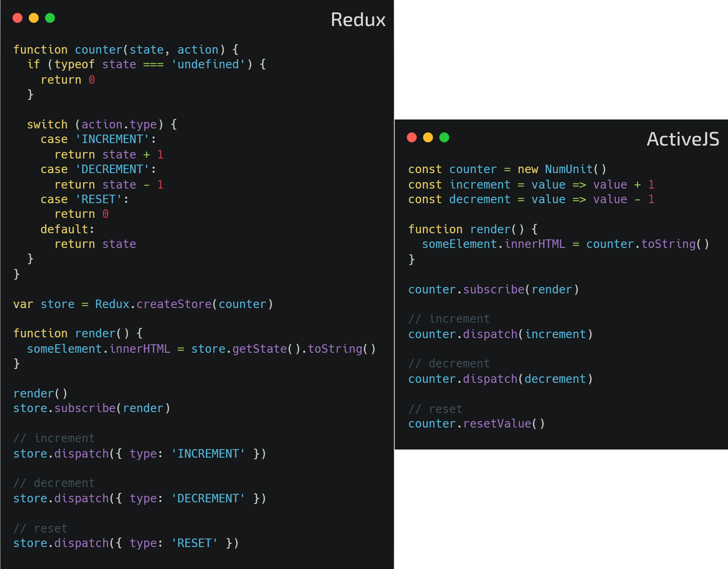Click the store.subscribe(render) line
The width and height of the screenshot is (728, 569).
92,408
